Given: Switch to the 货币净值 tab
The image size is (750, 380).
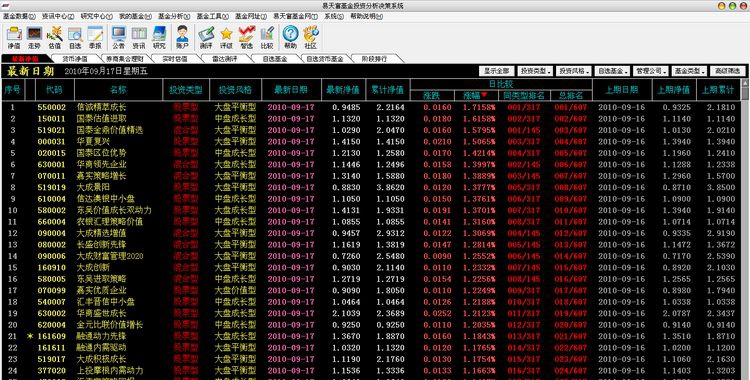Looking at the screenshot, I should coord(75,59).
